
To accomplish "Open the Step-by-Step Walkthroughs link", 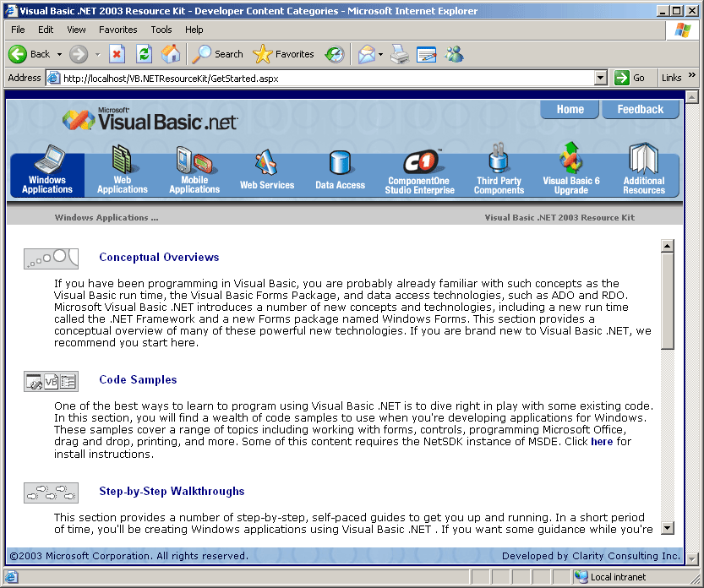I will coord(172,492).
